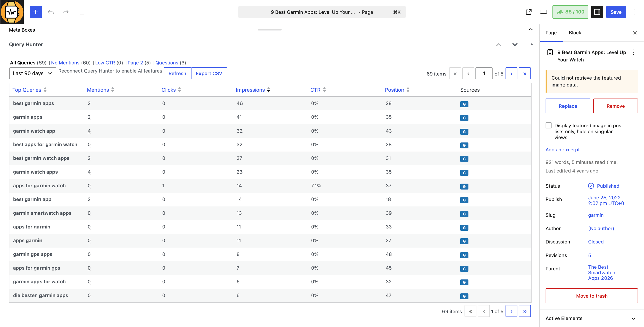Filter by Page 2 queries
Screen dimensions: 644x327
pos(135,63)
